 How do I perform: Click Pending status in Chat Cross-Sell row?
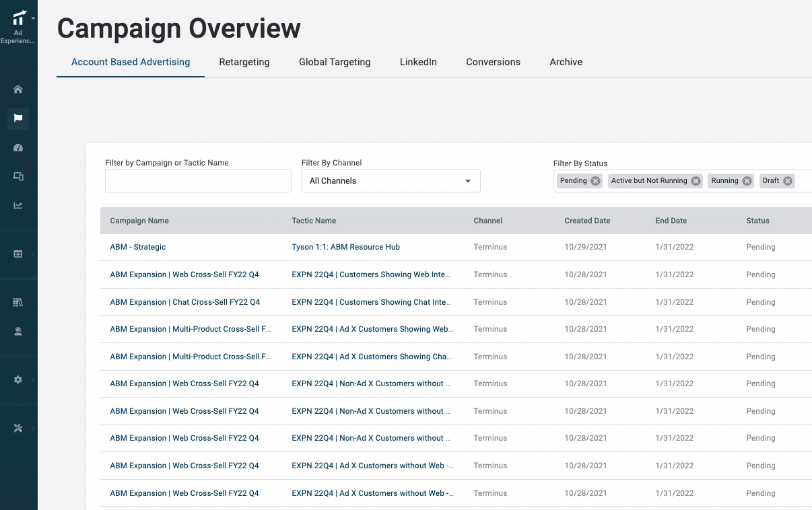(761, 302)
